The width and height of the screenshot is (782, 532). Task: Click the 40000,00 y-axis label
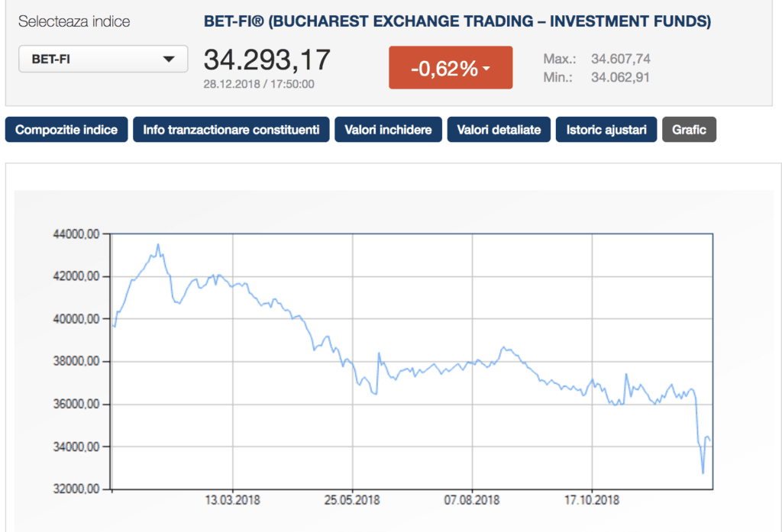click(76, 319)
